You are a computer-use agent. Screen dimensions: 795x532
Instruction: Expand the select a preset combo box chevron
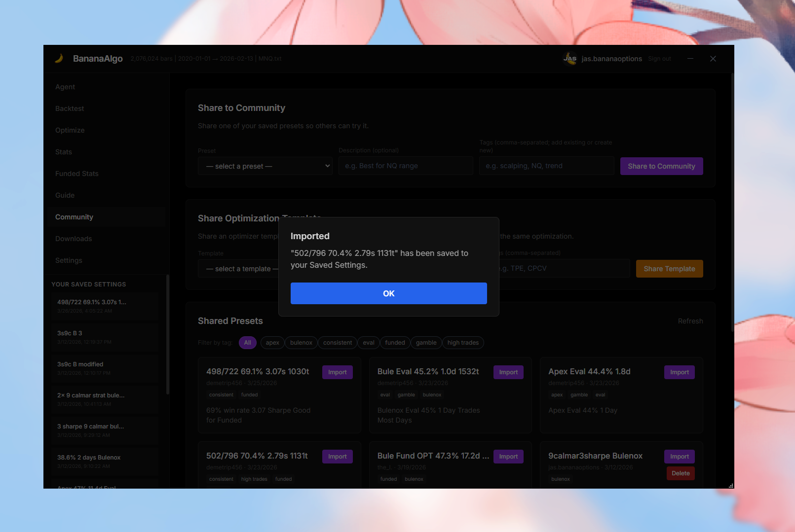pyautogui.click(x=327, y=166)
